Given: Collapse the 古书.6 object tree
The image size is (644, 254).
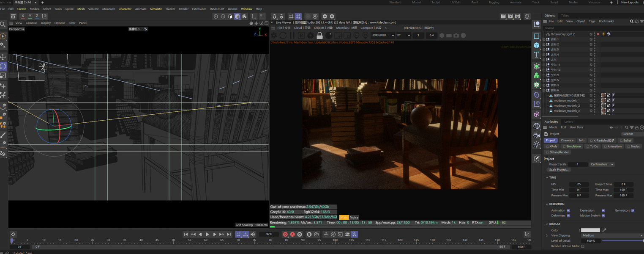Looking at the screenshot, I should tap(544, 90).
